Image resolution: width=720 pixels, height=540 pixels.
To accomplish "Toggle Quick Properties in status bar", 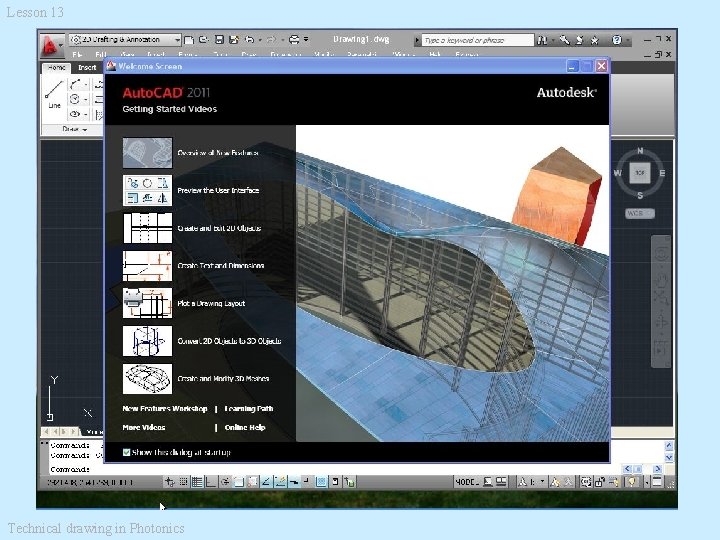I will (335, 482).
